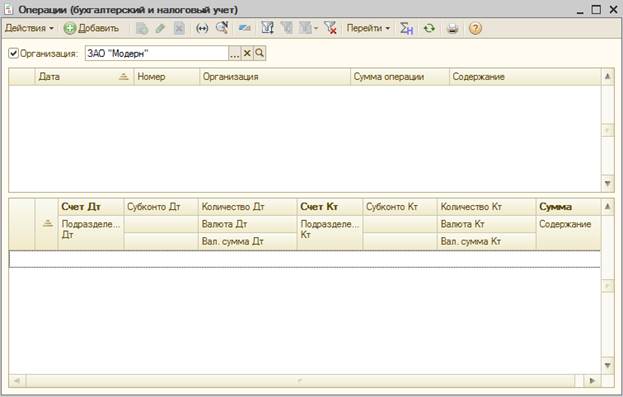Click the Сумма операции column header

[400, 77]
